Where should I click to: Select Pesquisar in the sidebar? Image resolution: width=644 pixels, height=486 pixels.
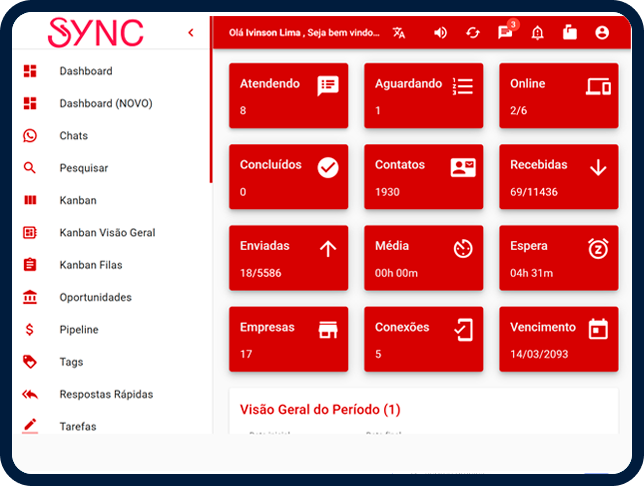coord(83,168)
